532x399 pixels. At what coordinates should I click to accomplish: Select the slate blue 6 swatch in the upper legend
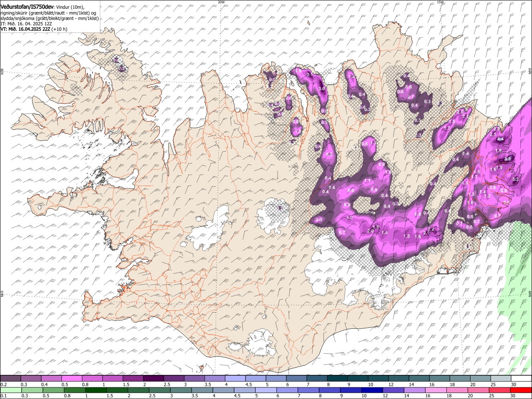click(296, 378)
